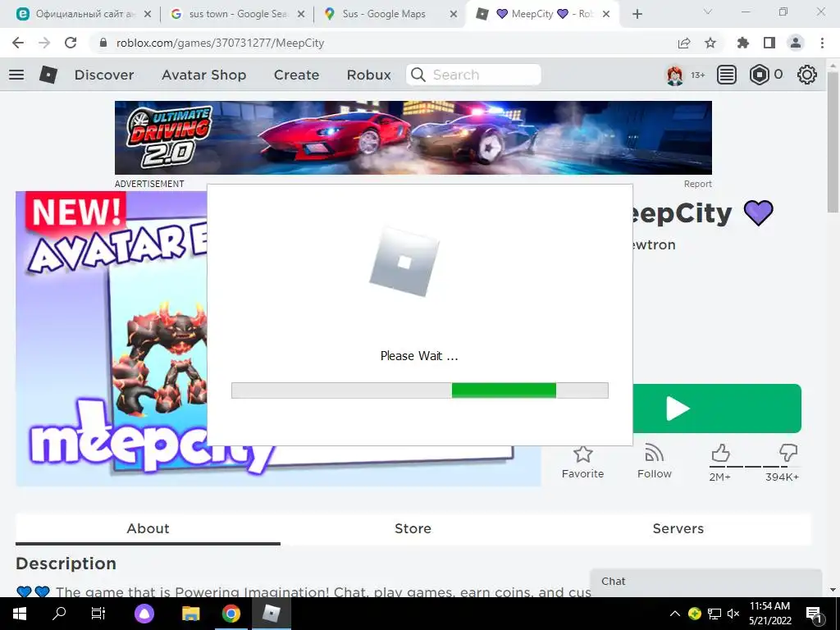Open a new Chrome tab

pos(637,14)
